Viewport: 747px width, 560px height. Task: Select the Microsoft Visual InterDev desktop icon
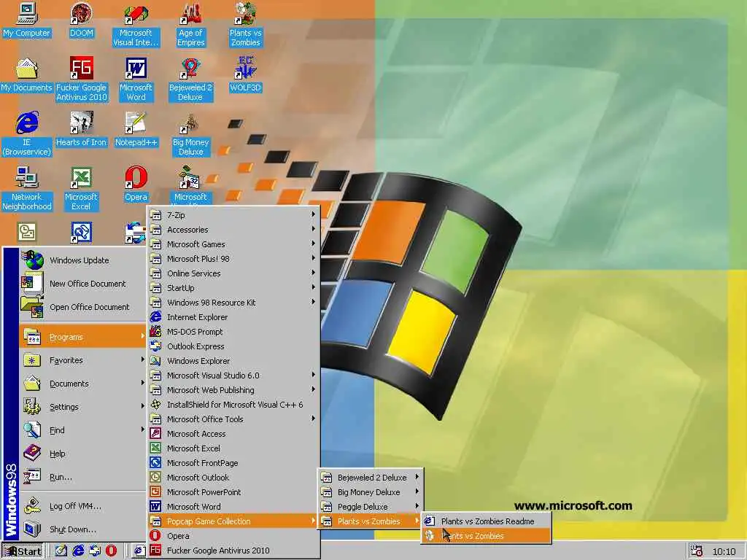tap(136, 25)
